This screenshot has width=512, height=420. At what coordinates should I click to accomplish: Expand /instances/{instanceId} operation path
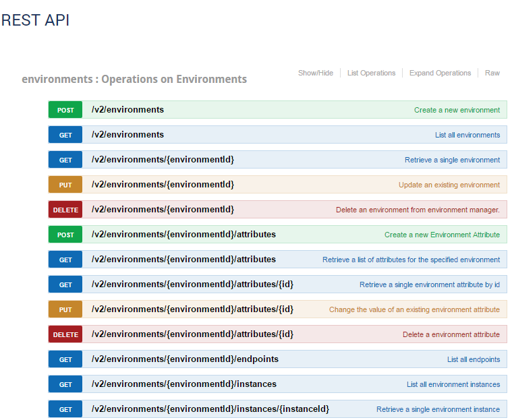[210, 409]
